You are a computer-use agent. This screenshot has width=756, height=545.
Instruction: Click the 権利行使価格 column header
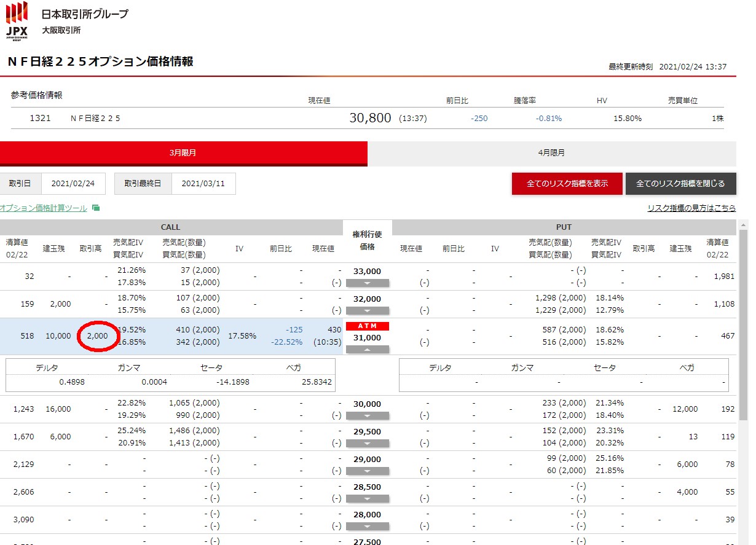(x=368, y=240)
